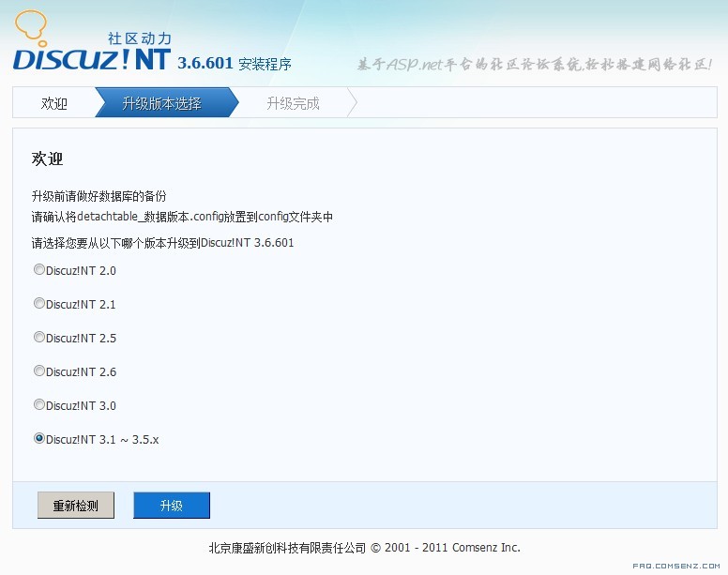This screenshot has width=728, height=575.
Task: Select Discuz!NT 2.6 as source version
Action: pos(39,371)
